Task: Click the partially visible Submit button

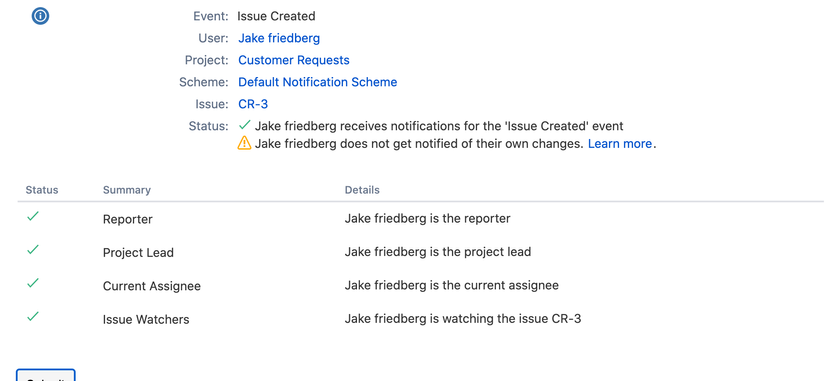Action: pos(45,375)
